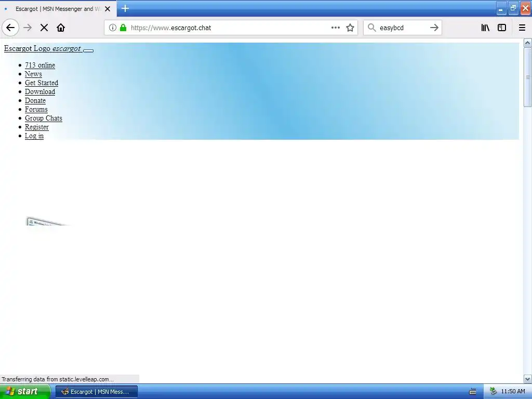Open the Windows start menu
The image size is (532, 399).
tap(25, 392)
